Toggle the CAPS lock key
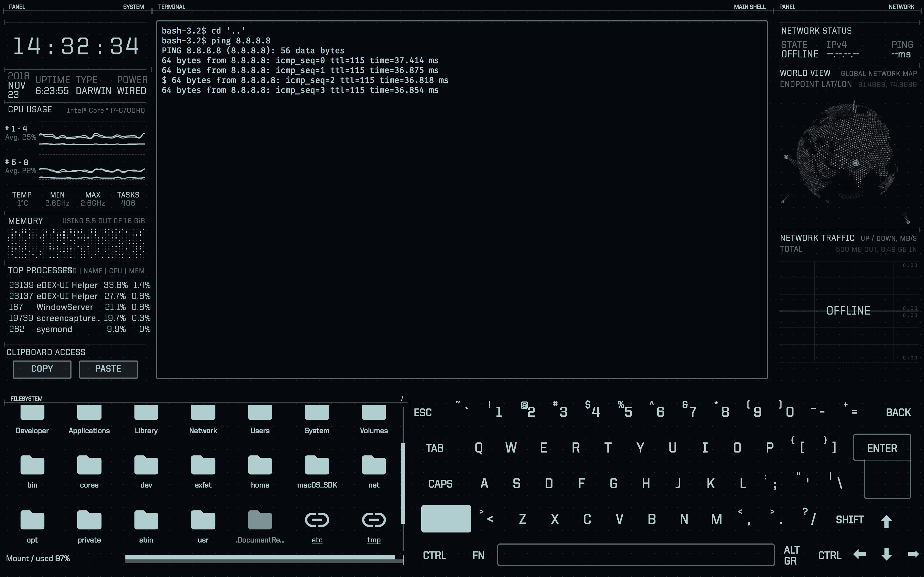 440,484
